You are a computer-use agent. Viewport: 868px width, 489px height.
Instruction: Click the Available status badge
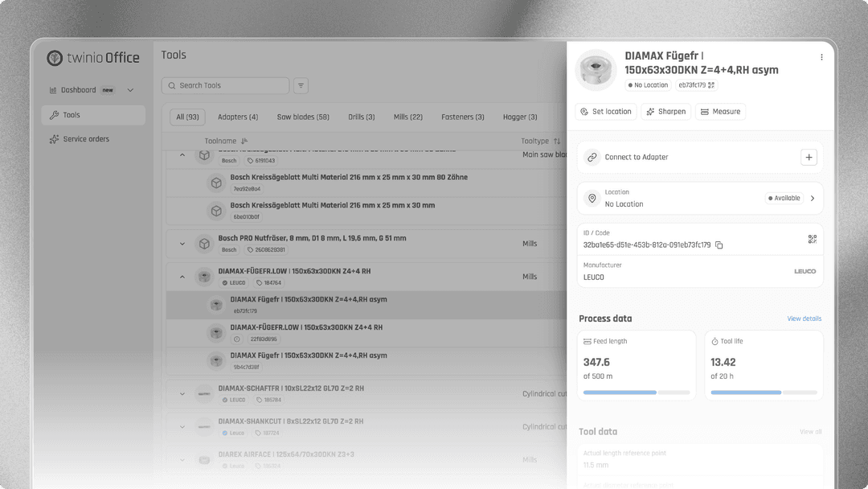pos(784,199)
